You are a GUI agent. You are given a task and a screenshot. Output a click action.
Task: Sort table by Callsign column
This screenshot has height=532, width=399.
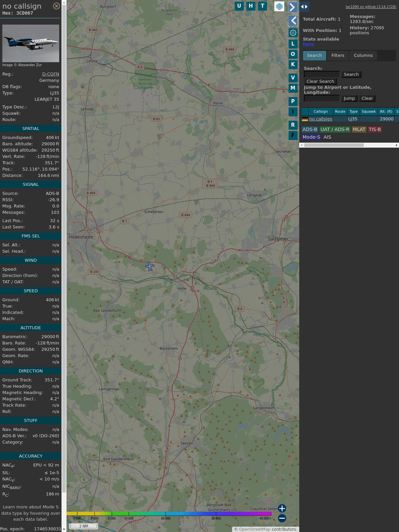coord(321,111)
